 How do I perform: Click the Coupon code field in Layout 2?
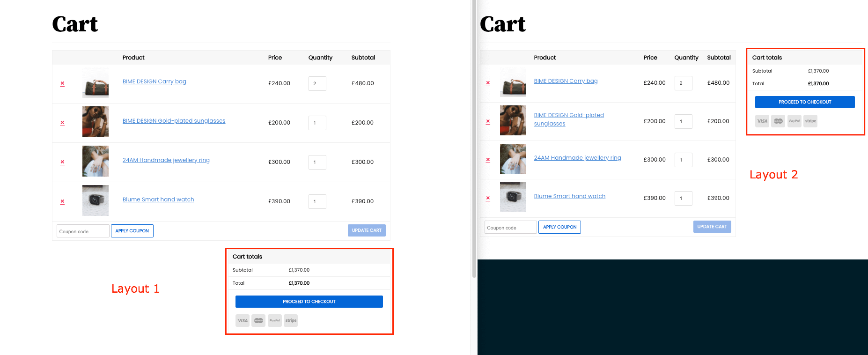[510, 228]
